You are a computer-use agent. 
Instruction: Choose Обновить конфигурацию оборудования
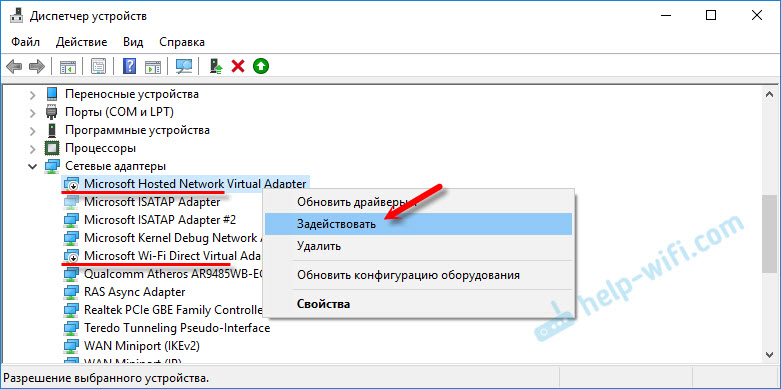pos(418,275)
